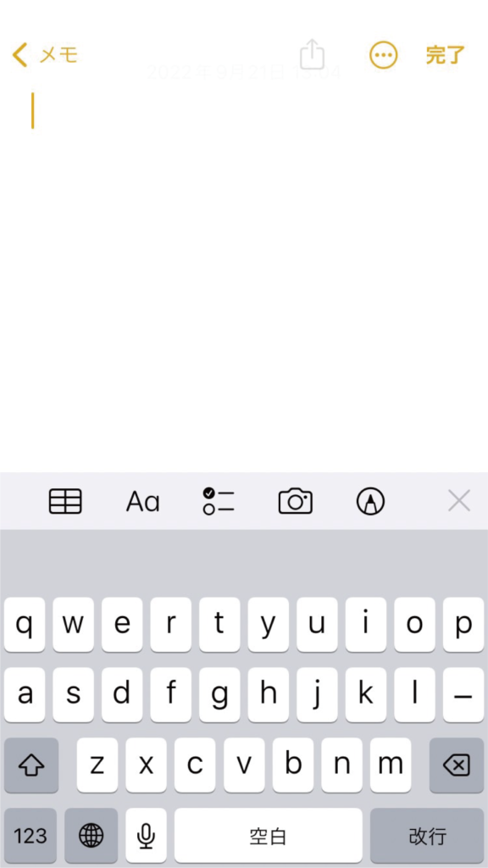The height and width of the screenshot is (868, 488).
Task: Tap the letter q key
Action: click(x=25, y=625)
